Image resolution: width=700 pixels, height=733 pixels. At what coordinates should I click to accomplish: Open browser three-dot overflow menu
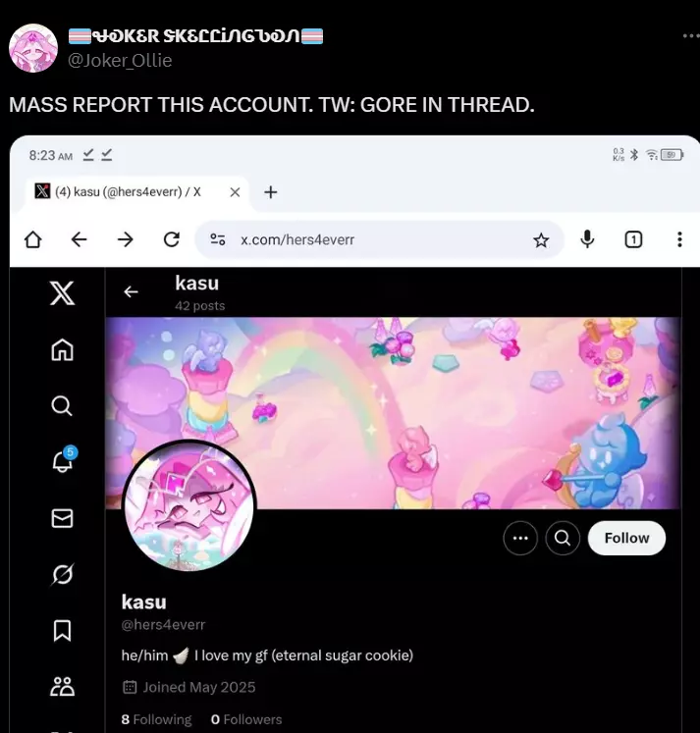679,239
